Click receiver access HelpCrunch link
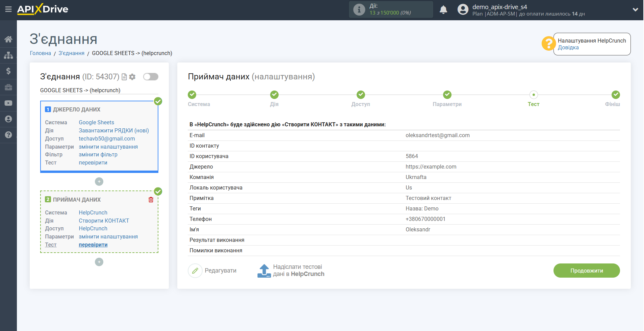 click(93, 229)
